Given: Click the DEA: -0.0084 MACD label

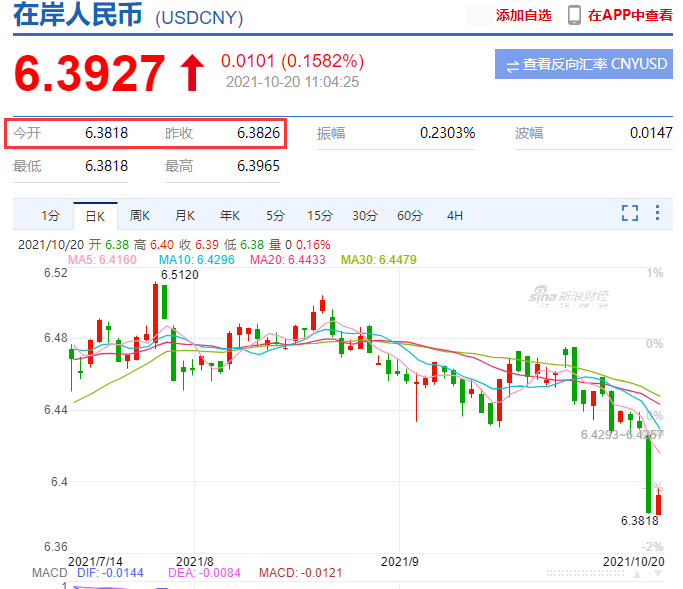Looking at the screenshot, I should tap(204, 572).
